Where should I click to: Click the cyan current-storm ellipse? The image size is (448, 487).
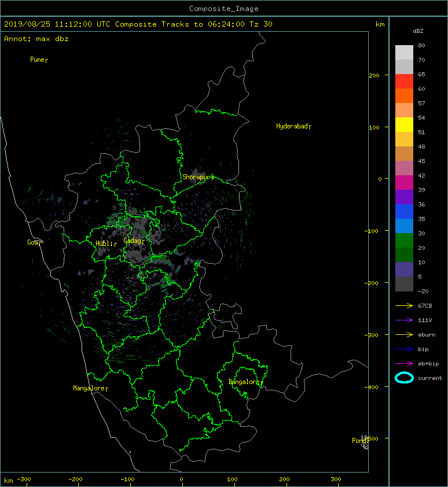(404, 378)
